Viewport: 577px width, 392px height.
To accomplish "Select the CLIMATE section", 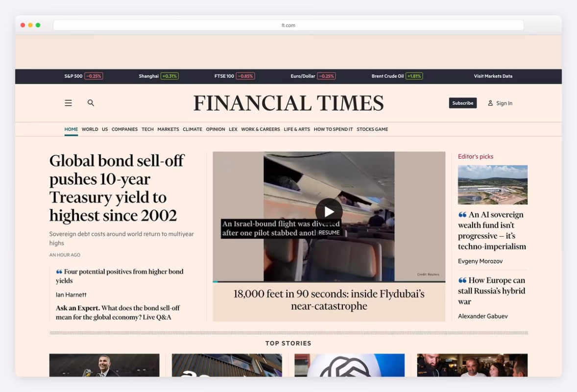I will pyautogui.click(x=192, y=129).
